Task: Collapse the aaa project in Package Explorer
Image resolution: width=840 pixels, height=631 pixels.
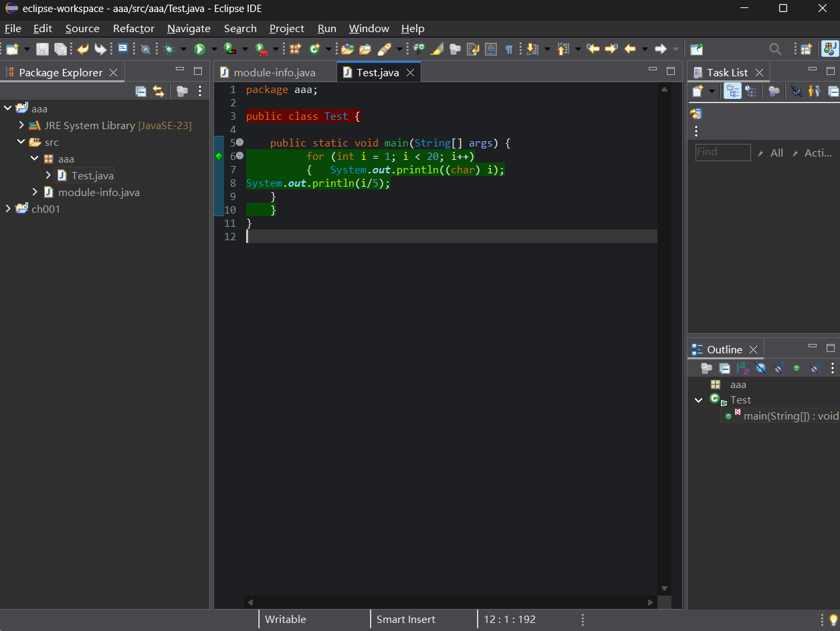Action: (8, 108)
